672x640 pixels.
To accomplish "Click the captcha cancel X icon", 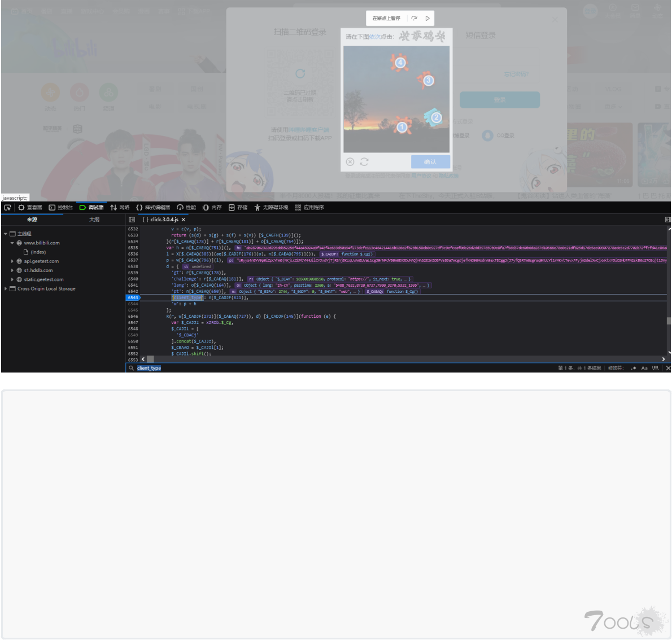I will [350, 162].
